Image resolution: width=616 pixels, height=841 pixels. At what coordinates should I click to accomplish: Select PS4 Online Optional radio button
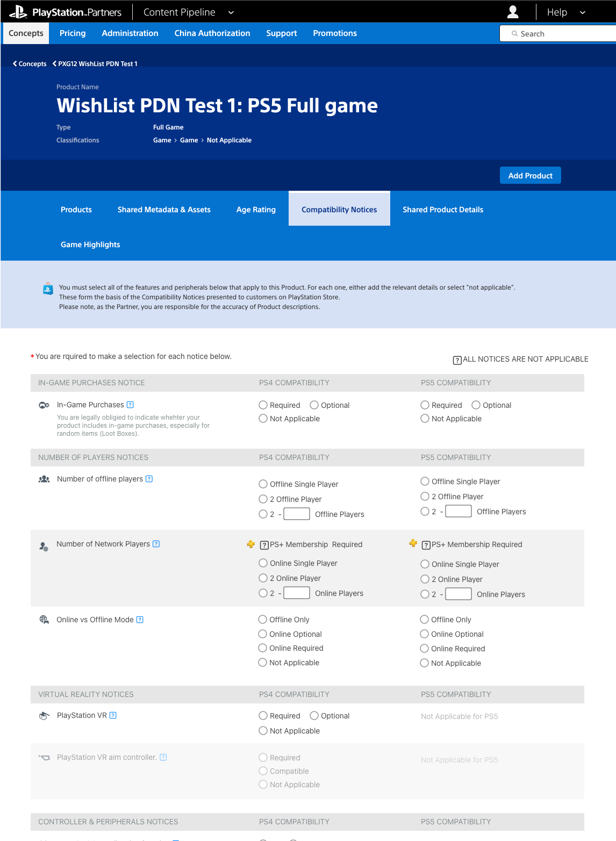point(262,634)
